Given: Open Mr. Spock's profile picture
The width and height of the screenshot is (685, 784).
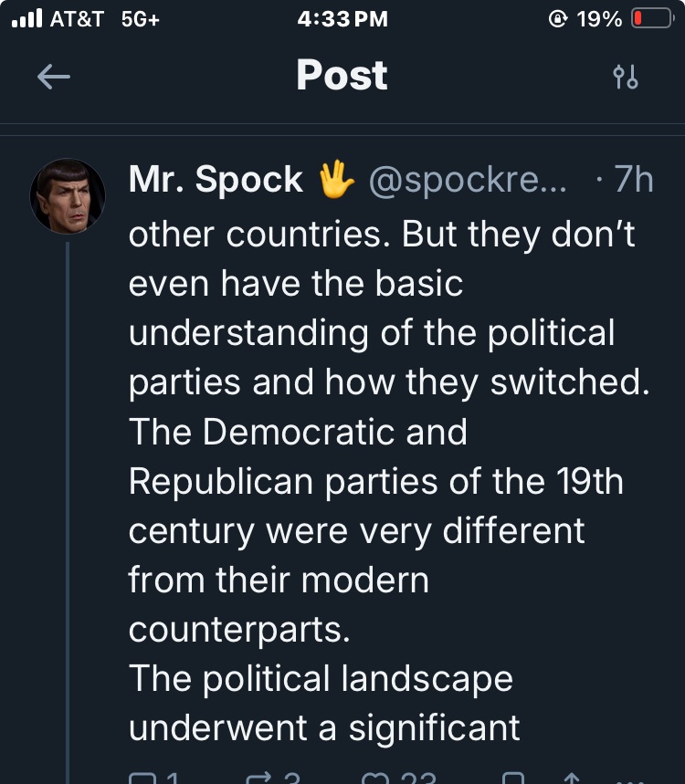Looking at the screenshot, I should click(x=68, y=197).
